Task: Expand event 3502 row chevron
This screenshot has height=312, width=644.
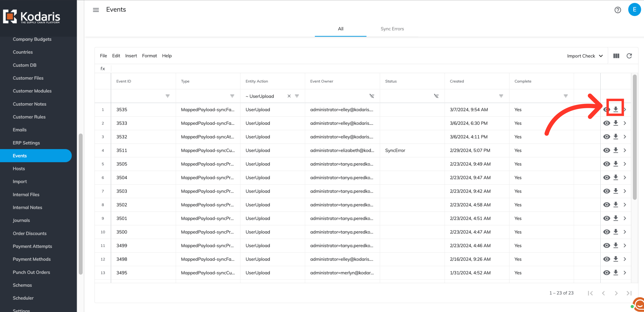Action: tap(625, 205)
